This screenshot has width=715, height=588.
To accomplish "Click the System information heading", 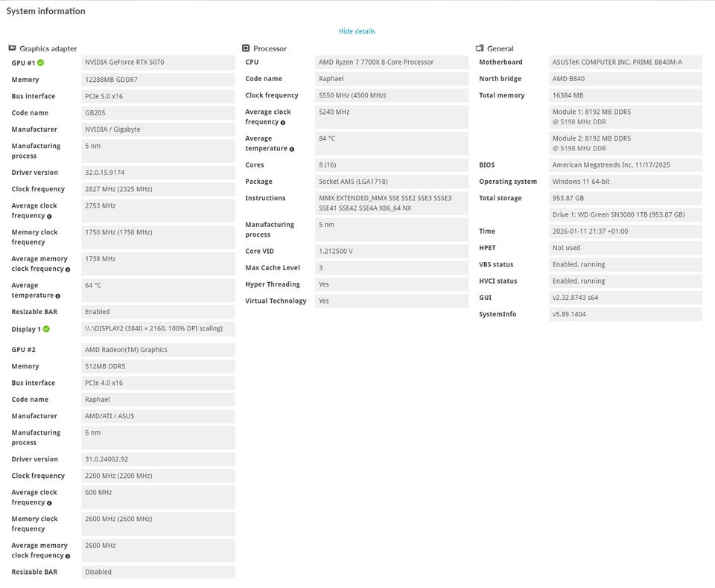I will (x=45, y=11).
